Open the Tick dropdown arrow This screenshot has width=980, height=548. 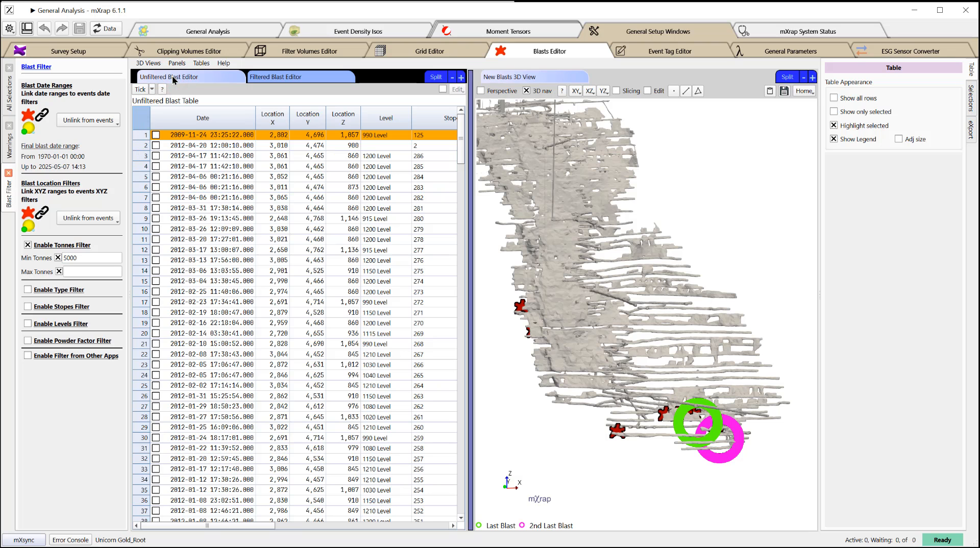click(152, 89)
